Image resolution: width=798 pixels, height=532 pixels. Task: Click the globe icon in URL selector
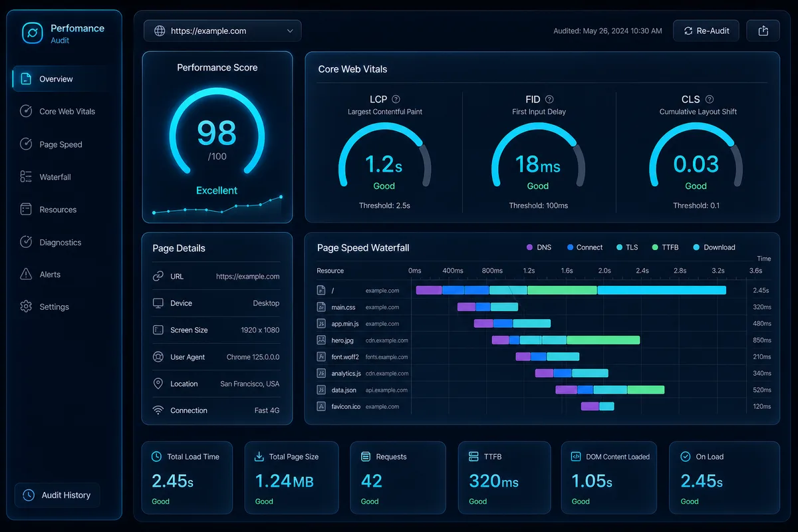pos(159,31)
